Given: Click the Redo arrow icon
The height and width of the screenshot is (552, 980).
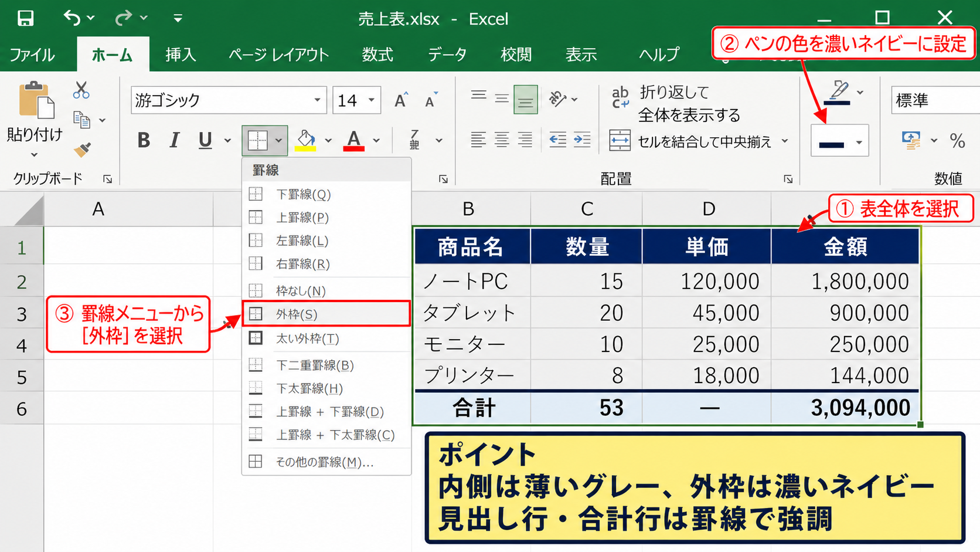Looking at the screenshot, I should click(123, 18).
